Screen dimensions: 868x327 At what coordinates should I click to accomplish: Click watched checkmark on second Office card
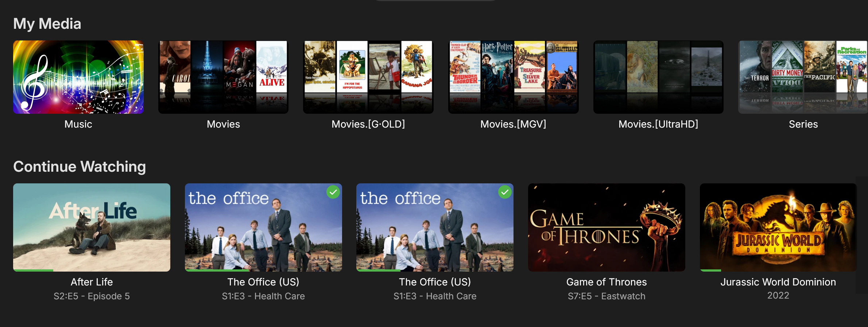click(505, 192)
